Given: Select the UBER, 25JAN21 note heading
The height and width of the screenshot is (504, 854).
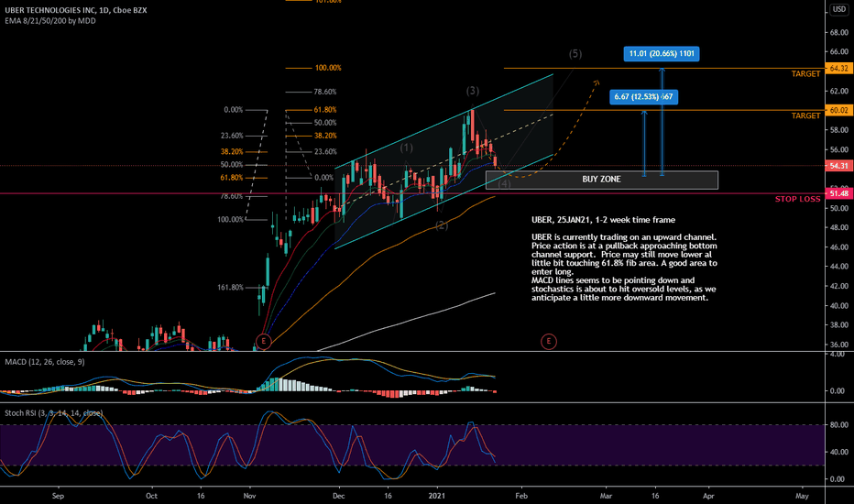Looking at the screenshot, I should (604, 220).
